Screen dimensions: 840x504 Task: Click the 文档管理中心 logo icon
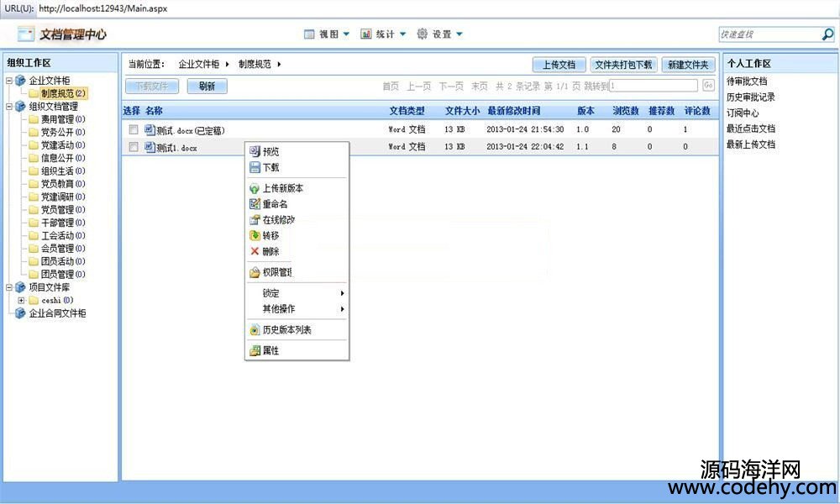(x=26, y=34)
